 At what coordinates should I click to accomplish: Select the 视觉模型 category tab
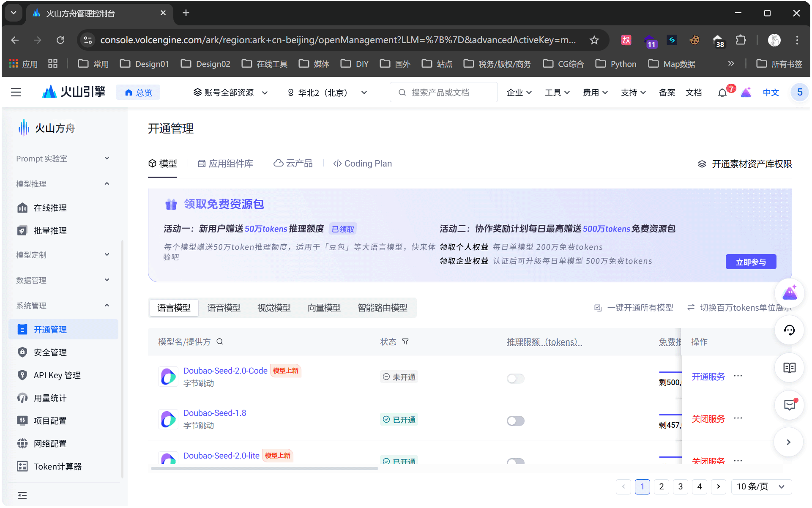pyautogui.click(x=274, y=307)
